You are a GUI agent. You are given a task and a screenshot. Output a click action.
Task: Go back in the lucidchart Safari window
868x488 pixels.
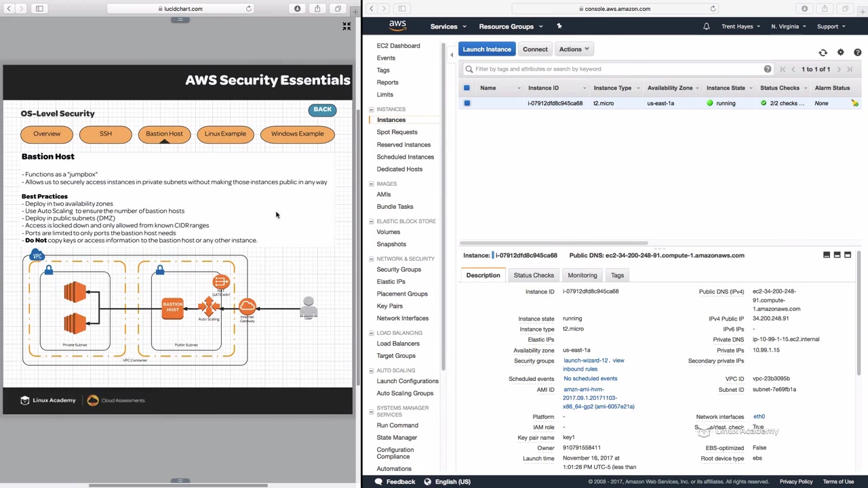(9, 9)
